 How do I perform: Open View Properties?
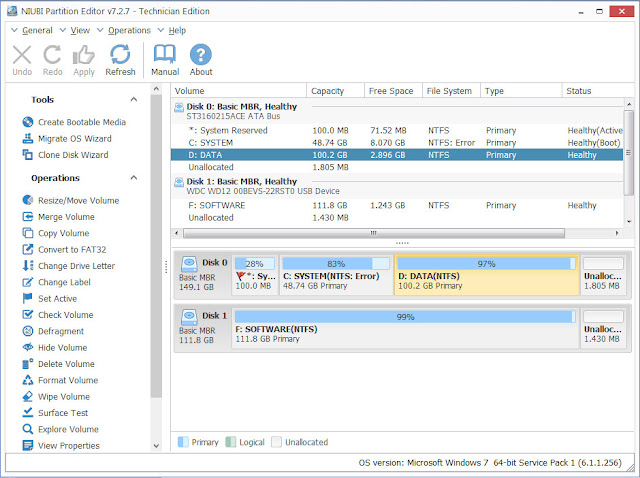coord(61,445)
